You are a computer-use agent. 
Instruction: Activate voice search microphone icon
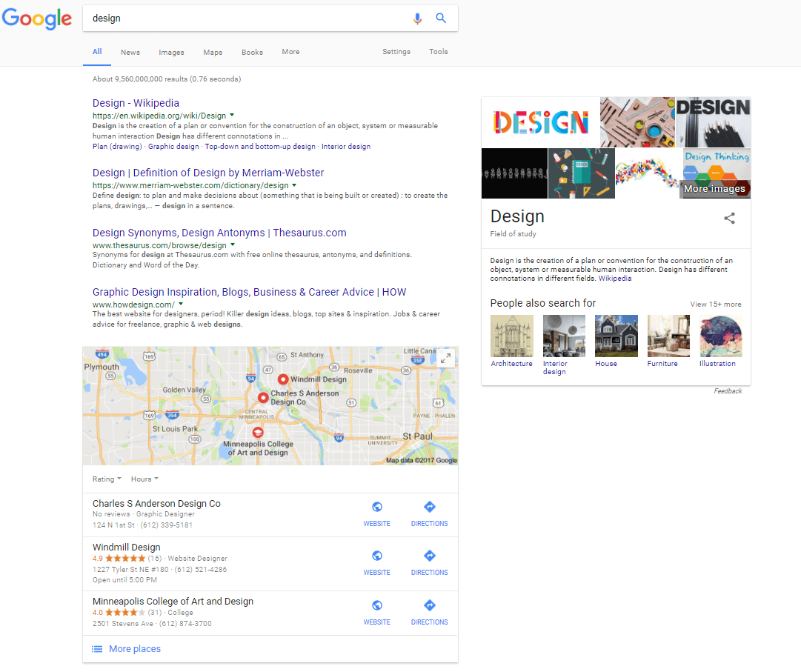417,19
